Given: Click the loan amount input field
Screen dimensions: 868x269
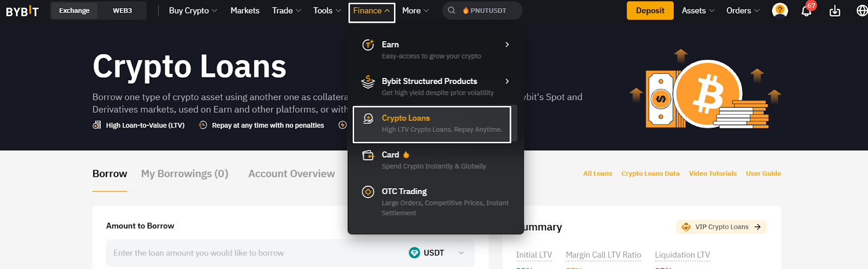Looking at the screenshot, I should pos(255,253).
